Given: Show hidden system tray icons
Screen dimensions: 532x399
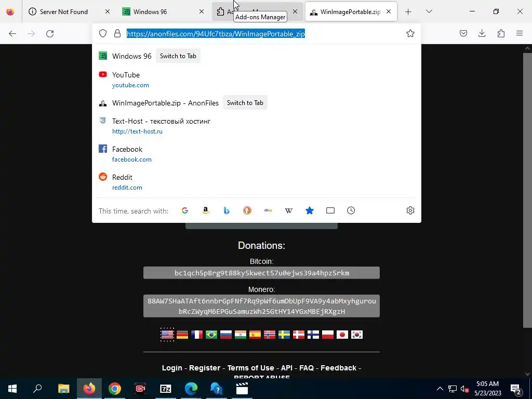Looking at the screenshot, I should 440,389.
